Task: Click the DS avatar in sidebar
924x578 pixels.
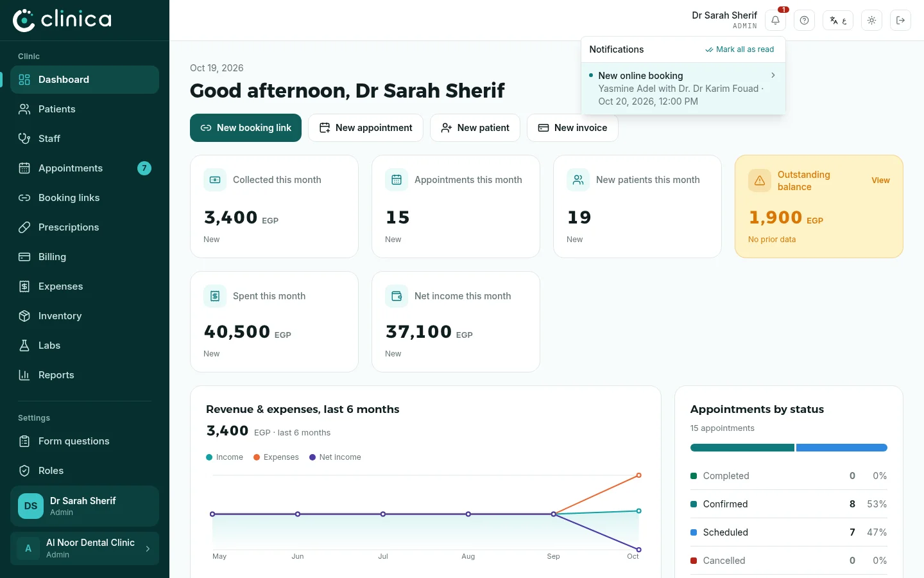Action: click(x=31, y=506)
